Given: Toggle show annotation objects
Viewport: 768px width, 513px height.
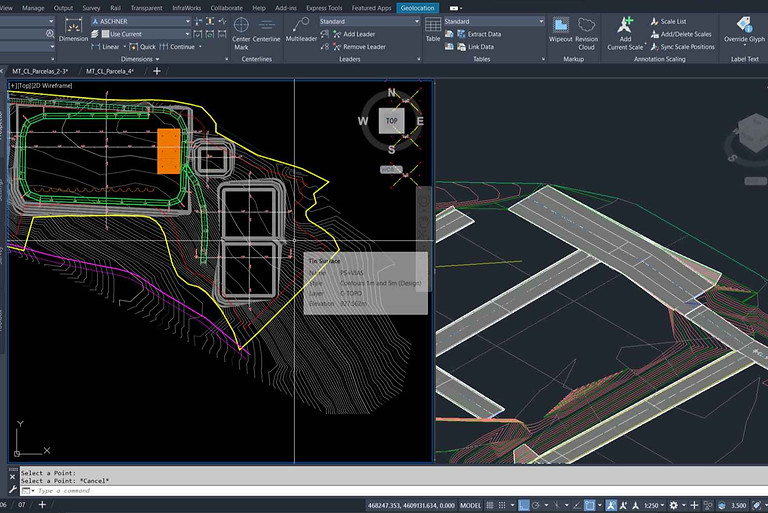Looking at the screenshot, I should (x=611, y=505).
